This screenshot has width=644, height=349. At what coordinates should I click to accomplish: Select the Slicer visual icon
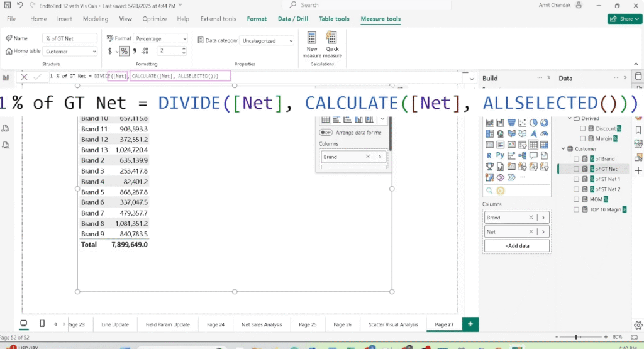522,145
